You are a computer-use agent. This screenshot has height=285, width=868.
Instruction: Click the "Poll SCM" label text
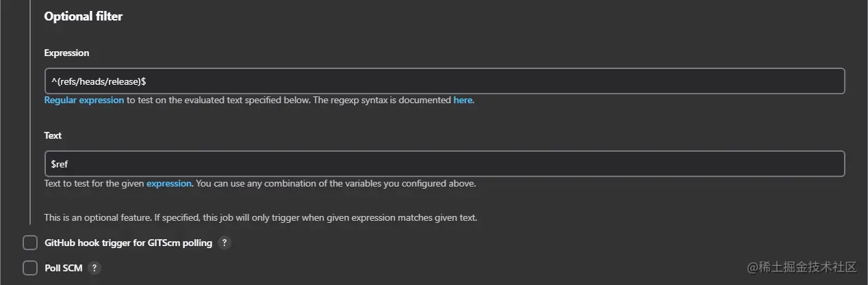pos(64,269)
